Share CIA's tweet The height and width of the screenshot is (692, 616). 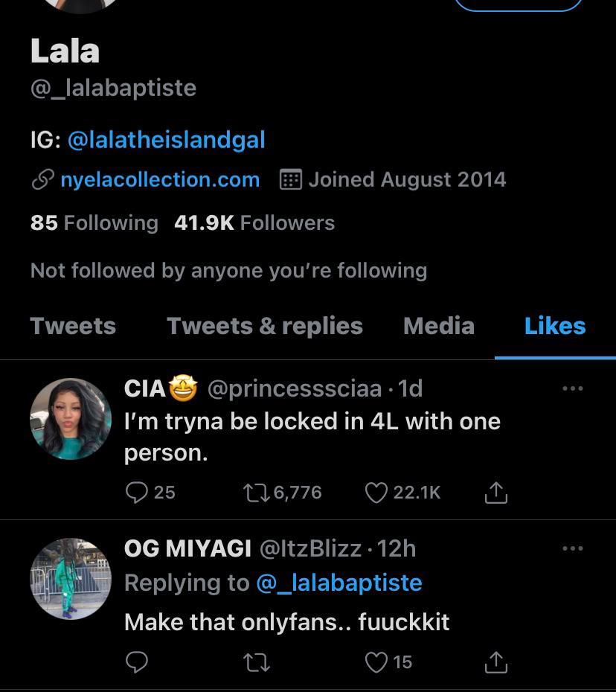click(495, 492)
